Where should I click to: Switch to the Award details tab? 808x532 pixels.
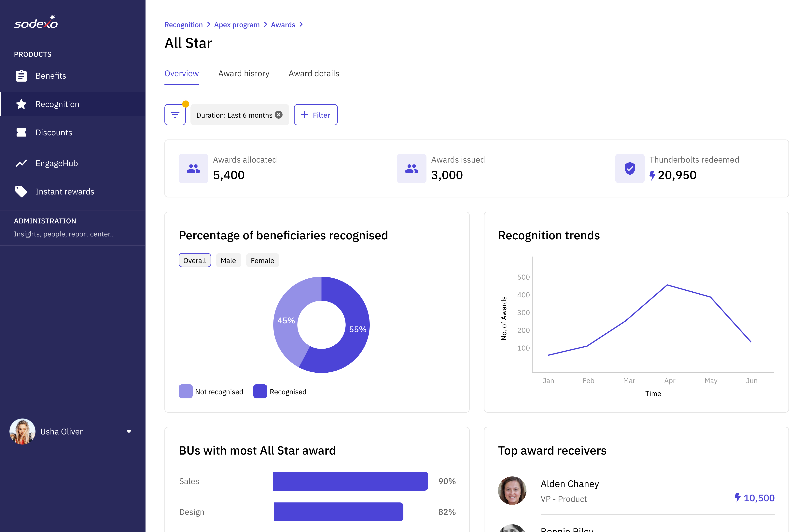[x=314, y=74]
